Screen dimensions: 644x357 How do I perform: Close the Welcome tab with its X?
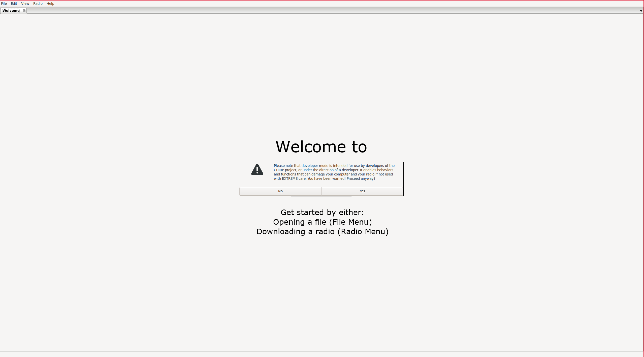coord(24,11)
